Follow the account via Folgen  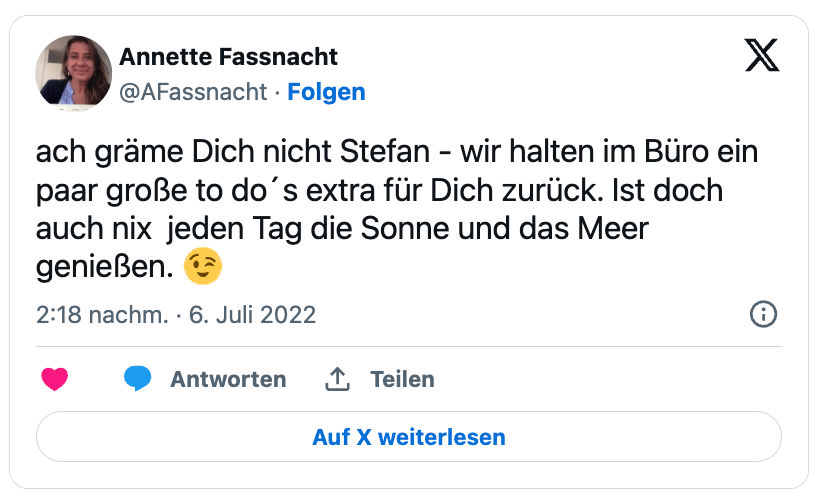[x=326, y=92]
